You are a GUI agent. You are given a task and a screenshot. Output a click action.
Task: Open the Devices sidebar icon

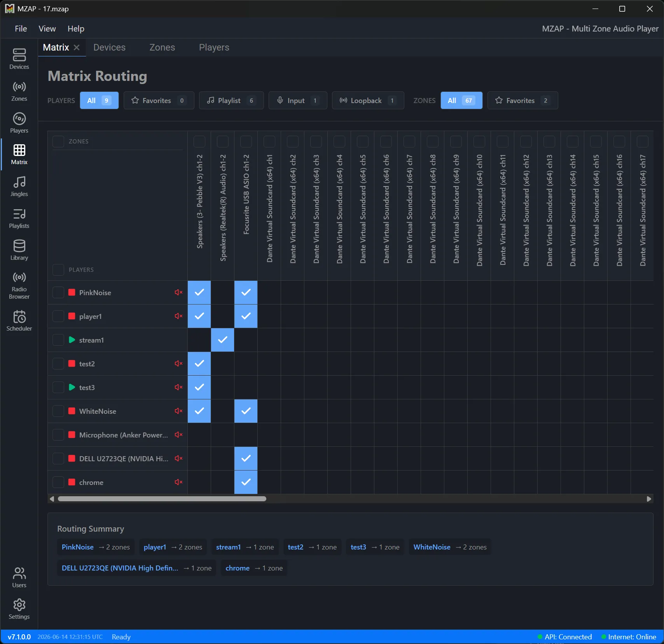click(x=19, y=59)
